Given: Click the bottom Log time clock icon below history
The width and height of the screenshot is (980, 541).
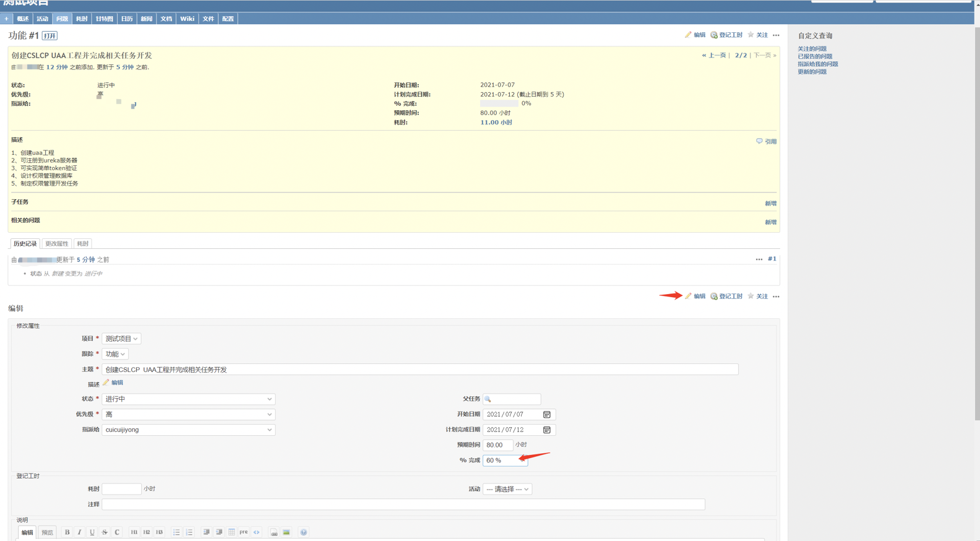Looking at the screenshot, I should (x=714, y=296).
